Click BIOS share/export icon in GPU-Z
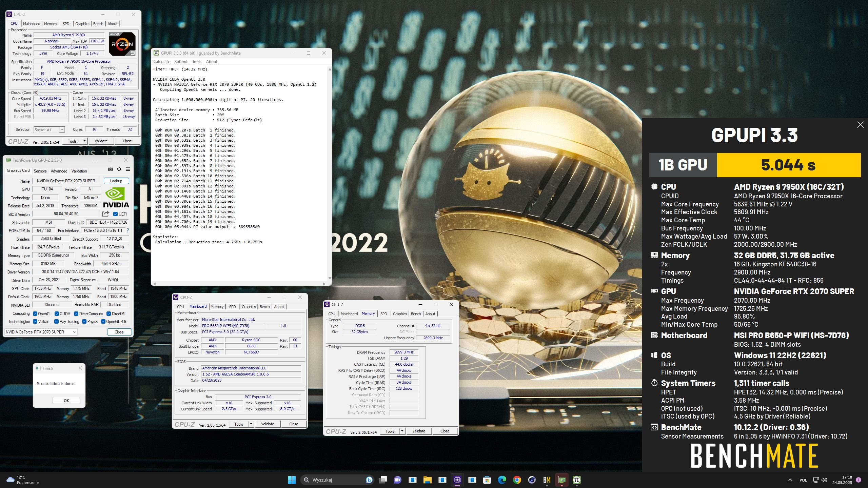Screen dimensions: 868x488 click(105, 214)
